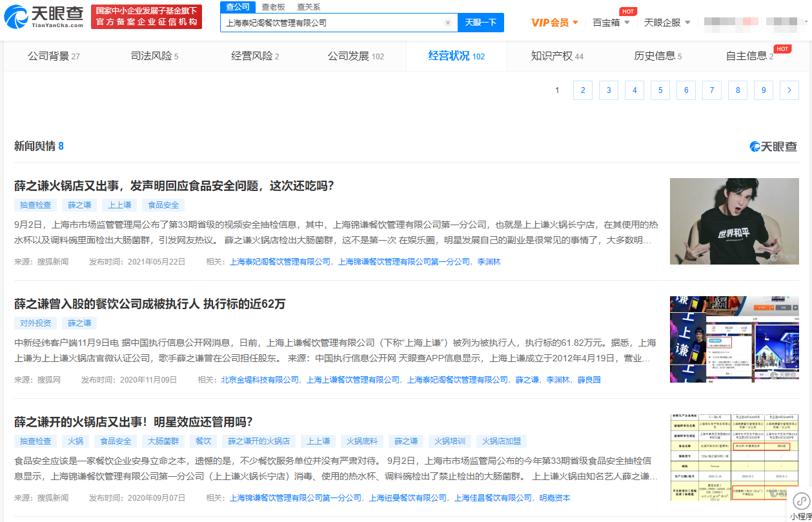Open related company link 上海上谦餐饮管理有限公司

353,380
